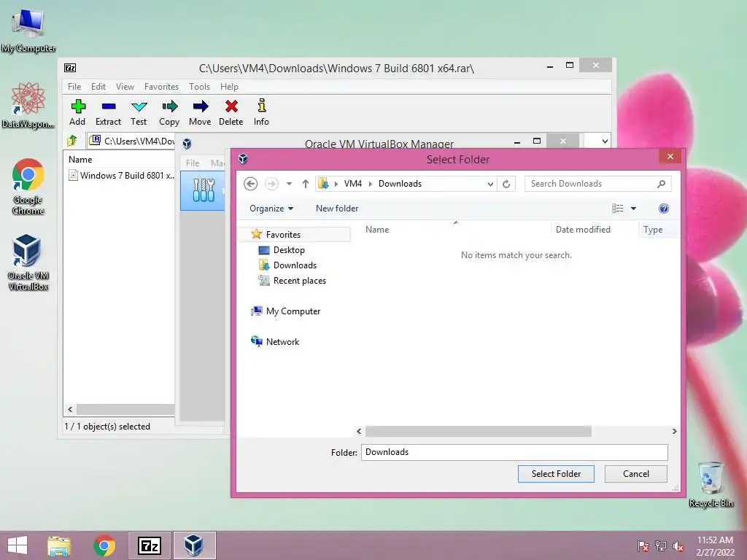Open the 7-Zip Favorites menu
The height and width of the screenshot is (560, 747).
tap(161, 87)
